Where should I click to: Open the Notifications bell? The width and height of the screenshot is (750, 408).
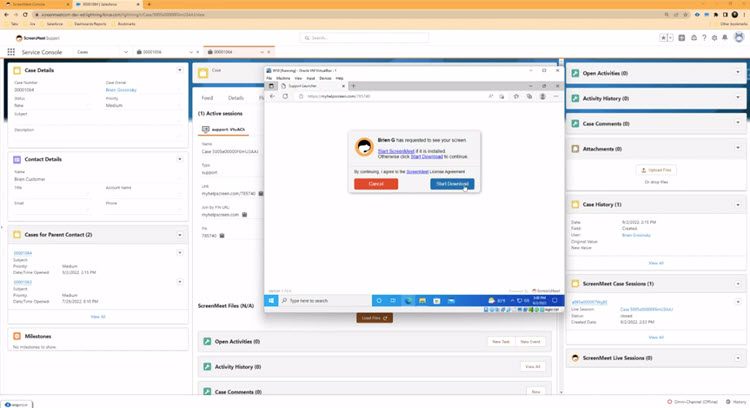tap(725, 38)
